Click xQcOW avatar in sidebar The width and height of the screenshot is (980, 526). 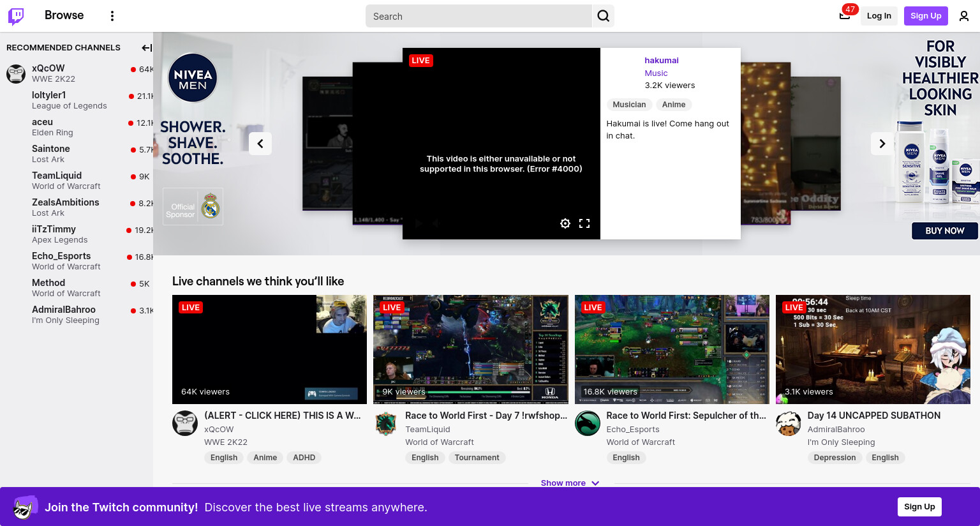click(x=16, y=73)
